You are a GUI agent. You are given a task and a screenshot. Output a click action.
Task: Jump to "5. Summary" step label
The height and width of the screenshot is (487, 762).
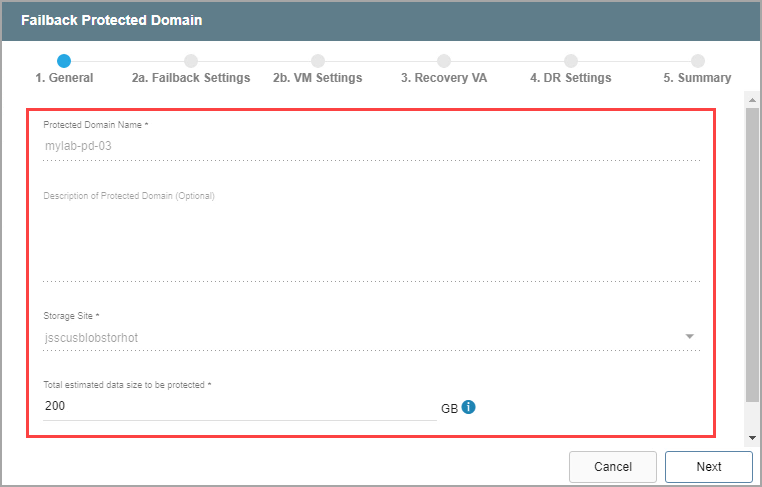click(x=697, y=78)
